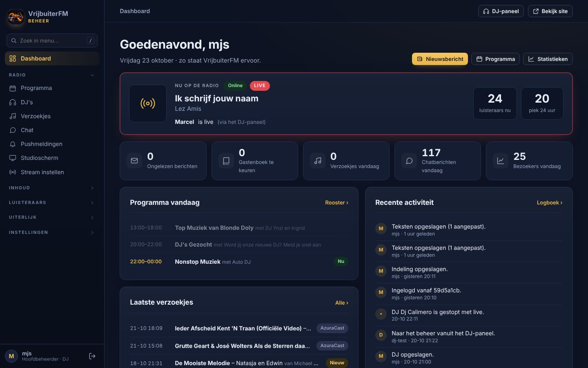Image resolution: width=588 pixels, height=368 pixels.
Task: Create a Nieuwsbericht with the yellow button
Action: 440,59
